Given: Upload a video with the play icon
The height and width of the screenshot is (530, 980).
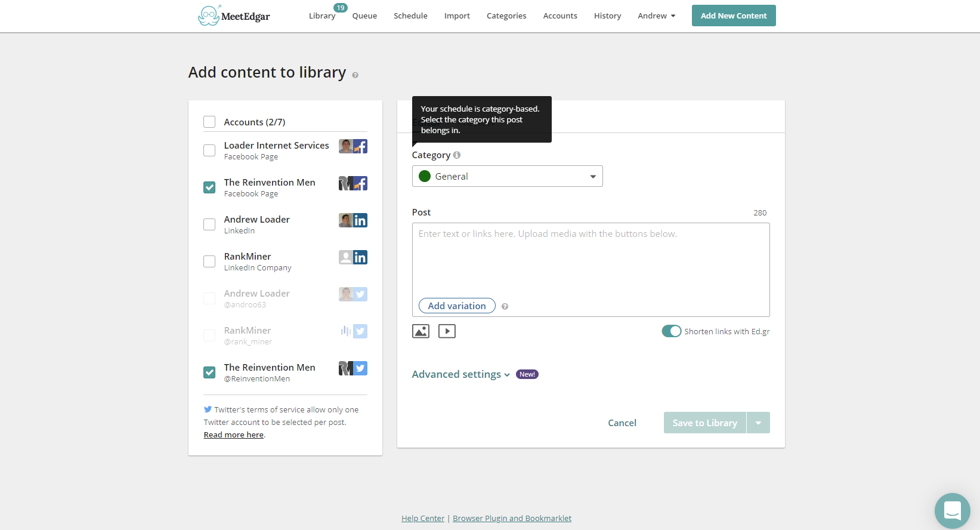Looking at the screenshot, I should tap(447, 331).
